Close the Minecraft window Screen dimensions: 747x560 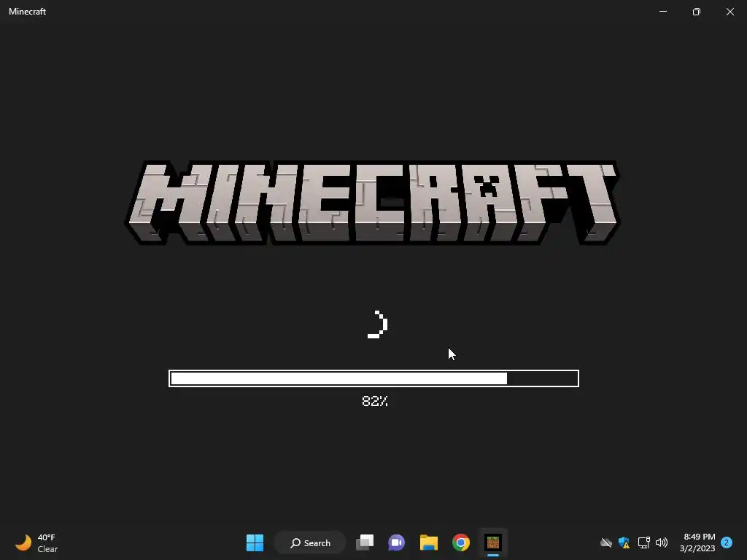[729, 12]
